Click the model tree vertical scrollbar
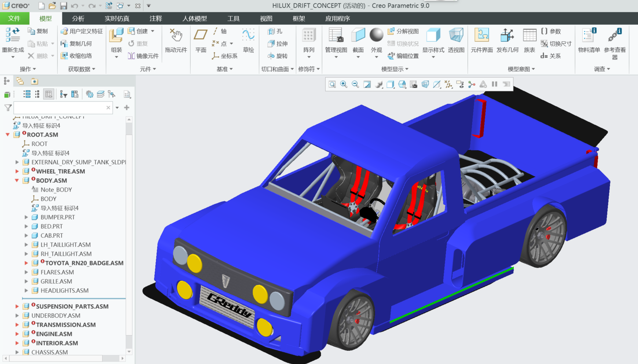The width and height of the screenshot is (638, 364). point(129,235)
